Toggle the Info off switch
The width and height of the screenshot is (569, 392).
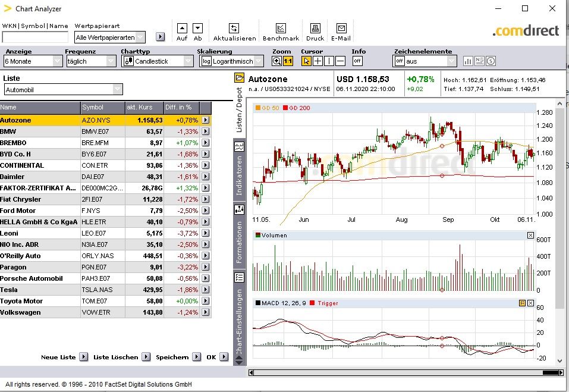tap(357, 61)
